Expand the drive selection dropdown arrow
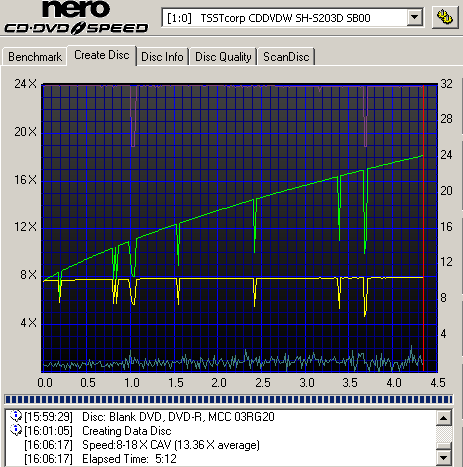The image size is (463, 467). [x=415, y=17]
